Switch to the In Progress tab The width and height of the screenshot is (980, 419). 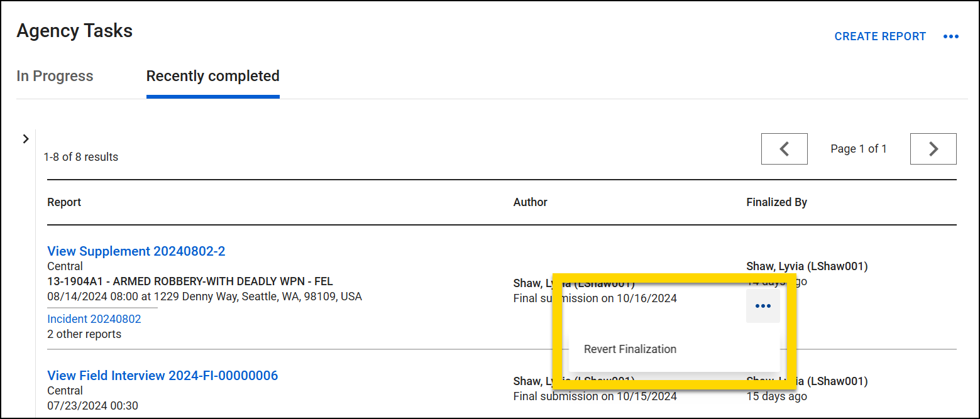[55, 76]
